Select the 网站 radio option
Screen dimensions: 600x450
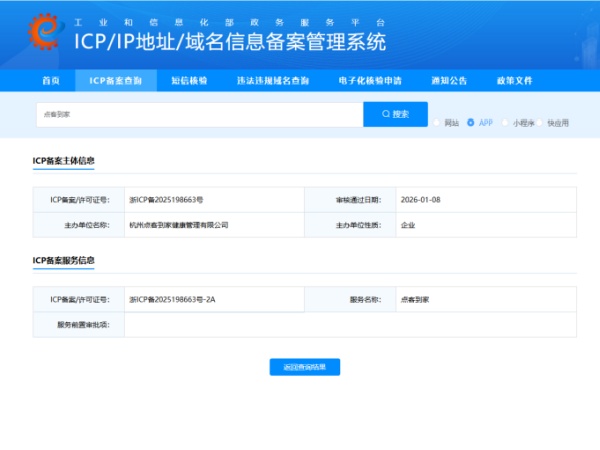coord(437,123)
